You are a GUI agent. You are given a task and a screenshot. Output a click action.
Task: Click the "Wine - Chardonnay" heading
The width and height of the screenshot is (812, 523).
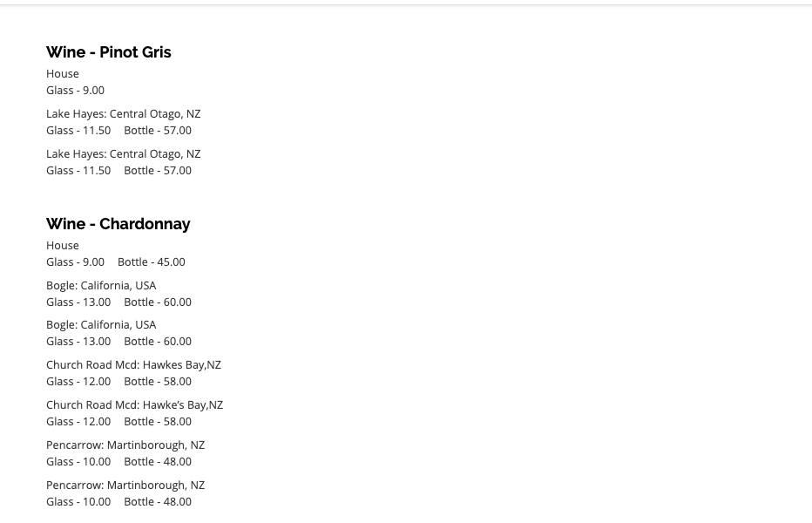click(x=118, y=224)
